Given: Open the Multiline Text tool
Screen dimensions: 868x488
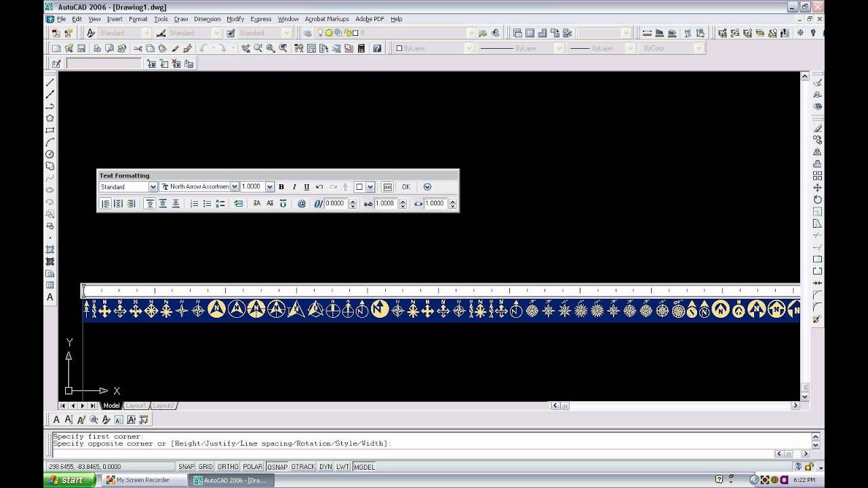Looking at the screenshot, I should 50,297.
